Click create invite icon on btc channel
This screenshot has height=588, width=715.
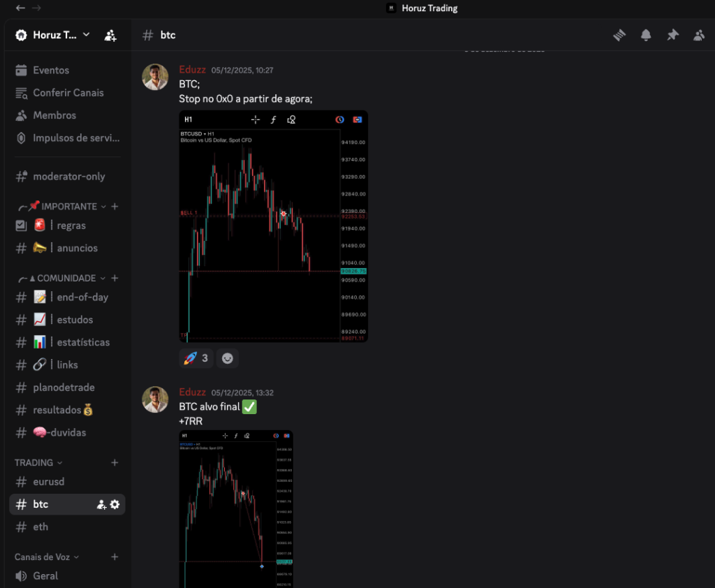pos(101,504)
